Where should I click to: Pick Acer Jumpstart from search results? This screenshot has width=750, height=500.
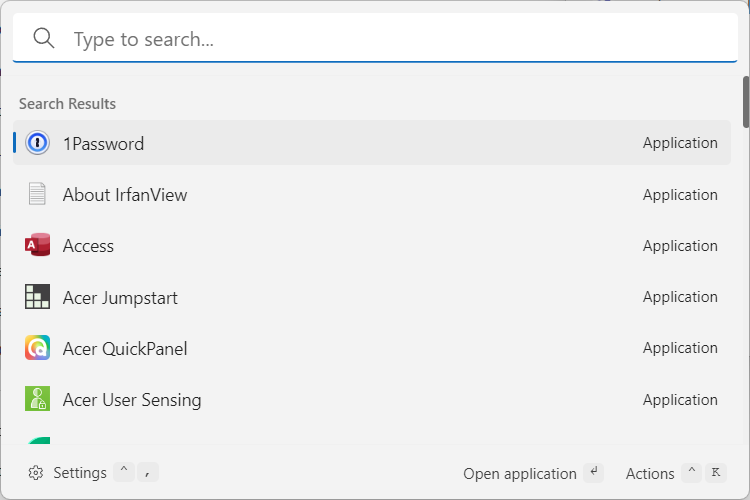[120, 297]
